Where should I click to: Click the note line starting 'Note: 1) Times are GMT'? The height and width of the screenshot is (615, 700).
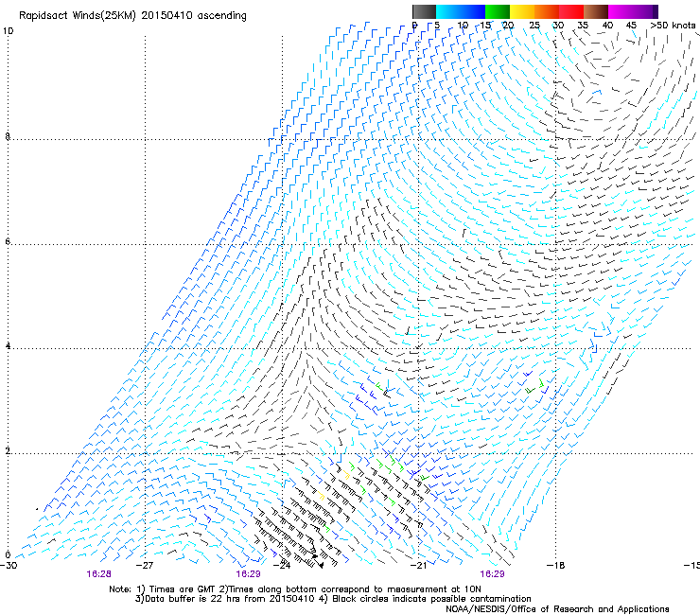pos(295,589)
